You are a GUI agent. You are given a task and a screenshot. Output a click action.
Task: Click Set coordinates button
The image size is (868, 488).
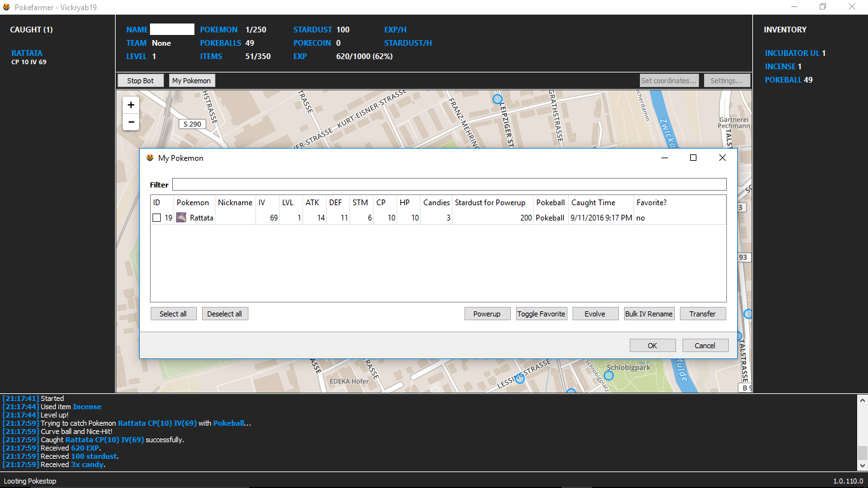coord(669,81)
